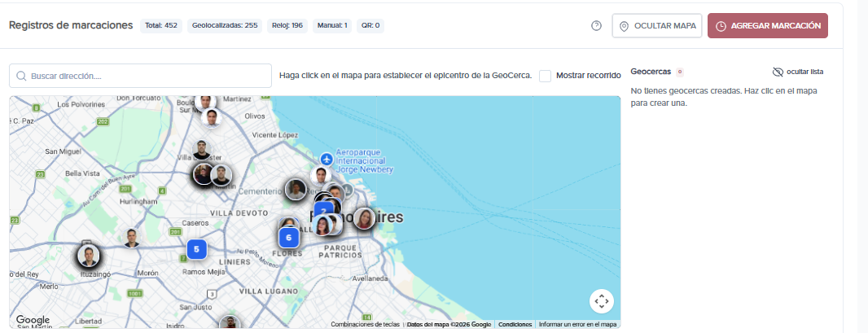Click the Total: 452 badge
868x333 pixels.
click(161, 25)
